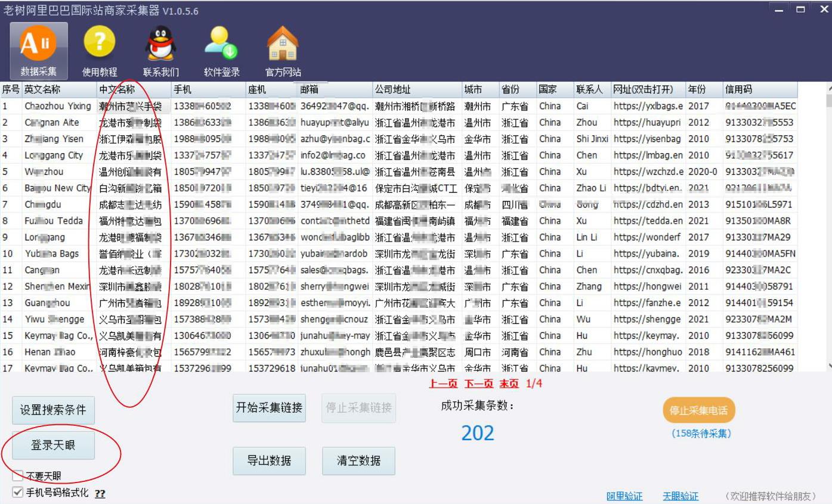This screenshot has width=832, height=504.
Task: Click the 清空数据 button
Action: tap(358, 460)
